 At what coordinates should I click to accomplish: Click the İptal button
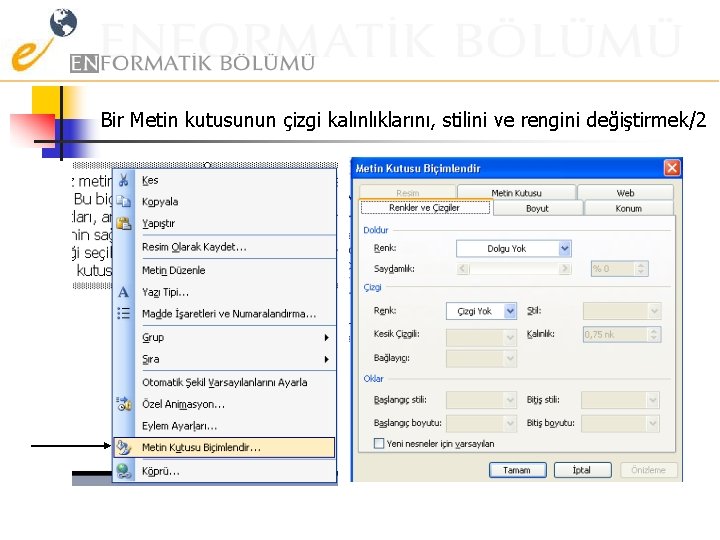pos(582,470)
